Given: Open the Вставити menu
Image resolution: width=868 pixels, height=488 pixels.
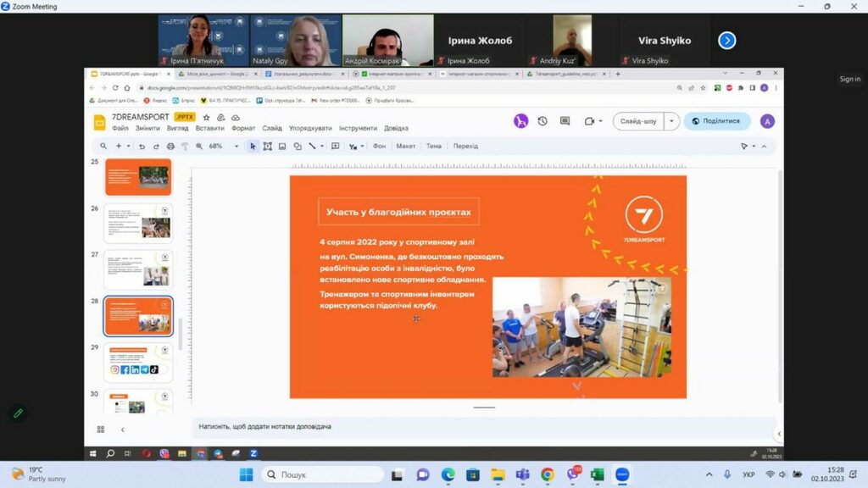Looking at the screenshot, I should (209, 128).
